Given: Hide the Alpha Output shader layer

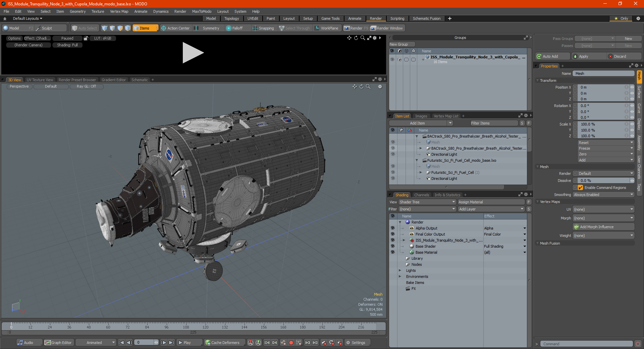Looking at the screenshot, I should [x=392, y=228].
